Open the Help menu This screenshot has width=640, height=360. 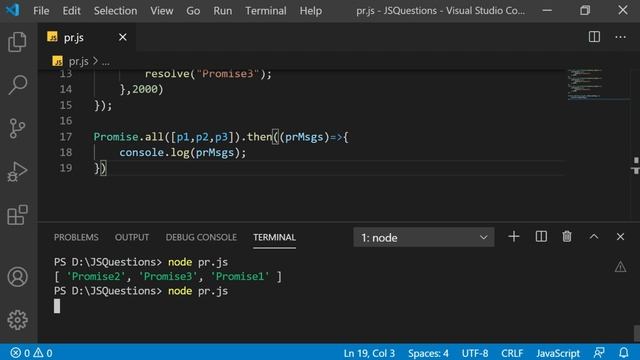(311, 11)
